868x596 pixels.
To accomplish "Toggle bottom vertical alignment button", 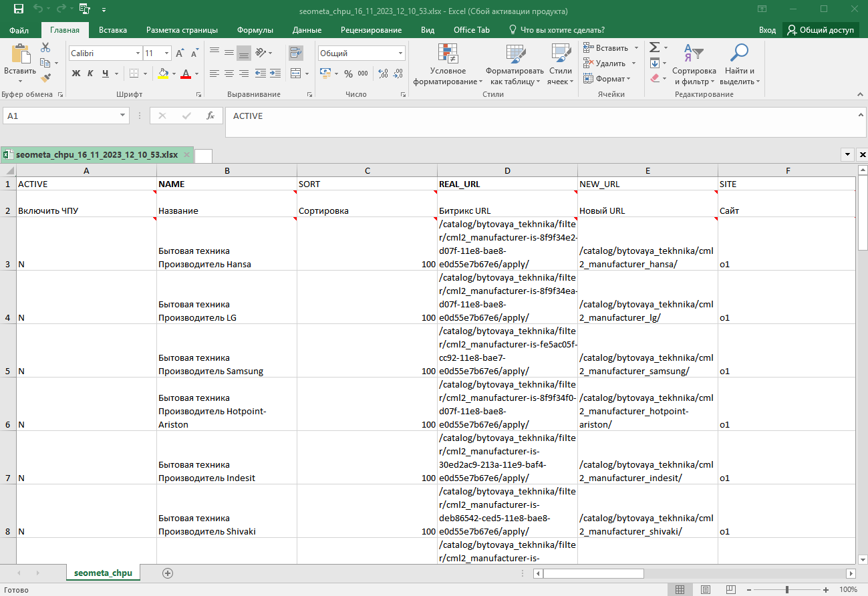I will (x=244, y=53).
